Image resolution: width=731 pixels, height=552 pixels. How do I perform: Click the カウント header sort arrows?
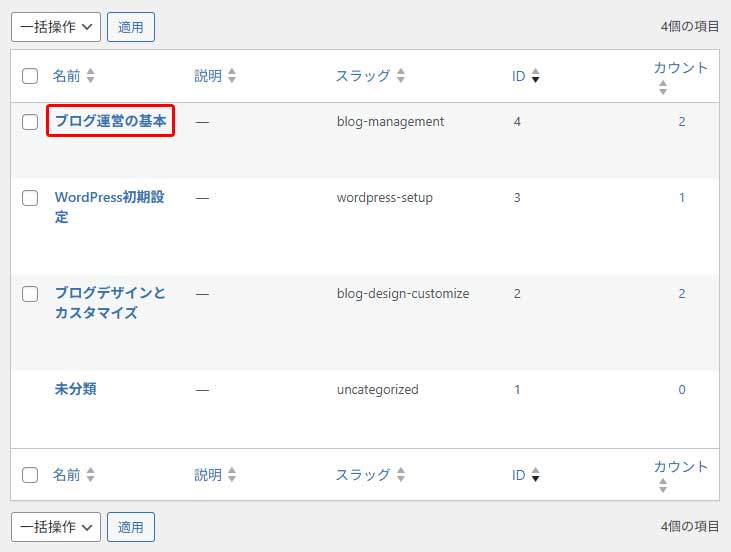[x=662, y=88]
